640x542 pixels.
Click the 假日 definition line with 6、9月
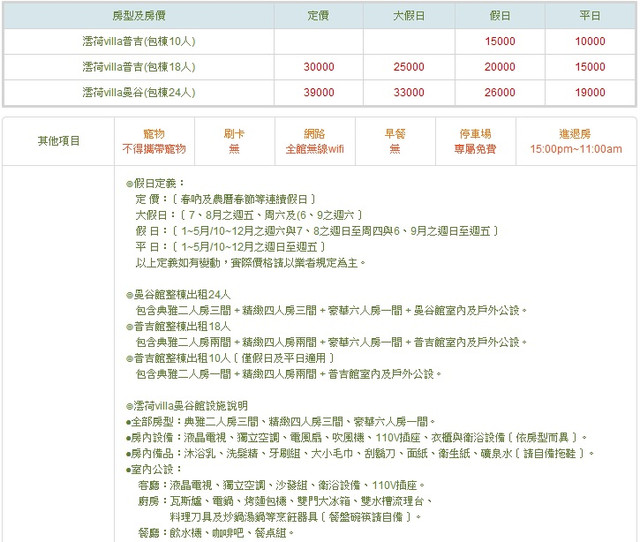(317, 231)
